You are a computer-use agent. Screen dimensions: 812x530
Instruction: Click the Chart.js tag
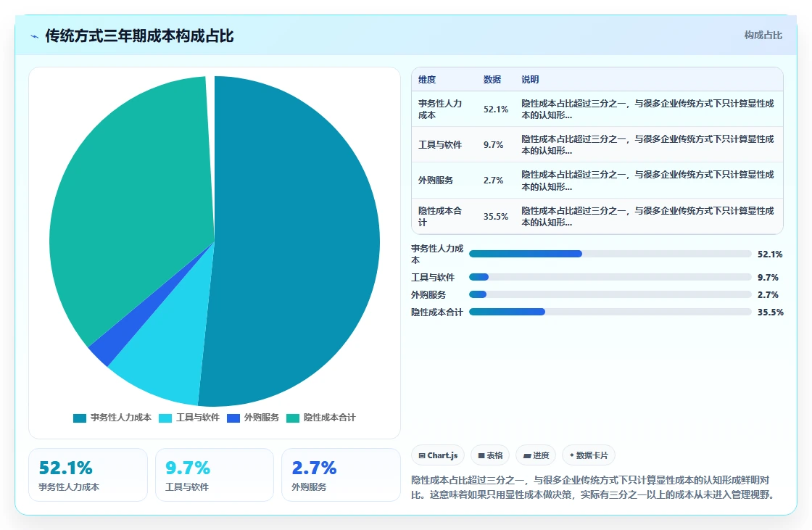click(438, 455)
